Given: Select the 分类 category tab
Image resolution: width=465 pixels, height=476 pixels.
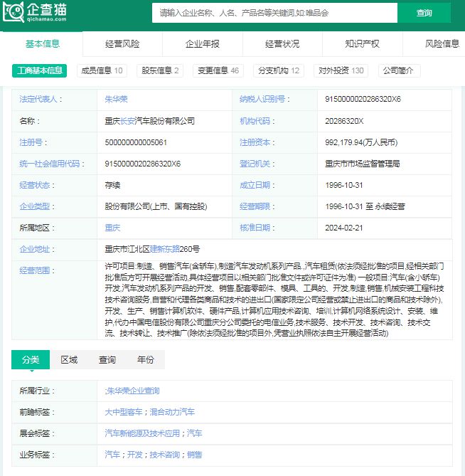Looking at the screenshot, I should pyautogui.click(x=31, y=360).
